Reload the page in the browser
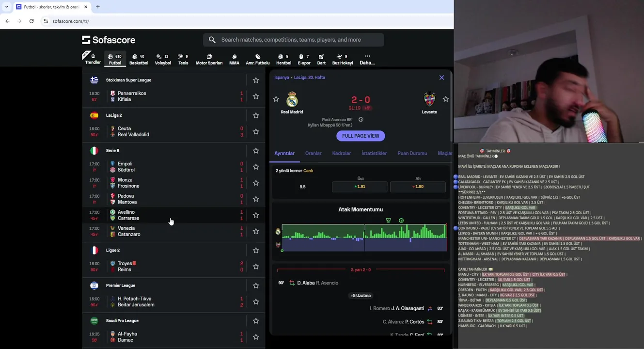The width and height of the screenshot is (644, 349). click(31, 21)
